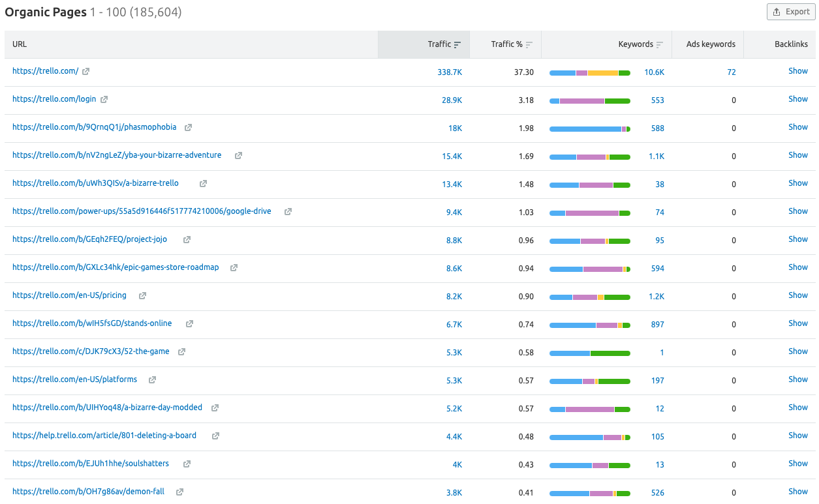Image resolution: width=819 pixels, height=504 pixels.
Task: Open the soulshatters board URL
Action: (x=91, y=464)
